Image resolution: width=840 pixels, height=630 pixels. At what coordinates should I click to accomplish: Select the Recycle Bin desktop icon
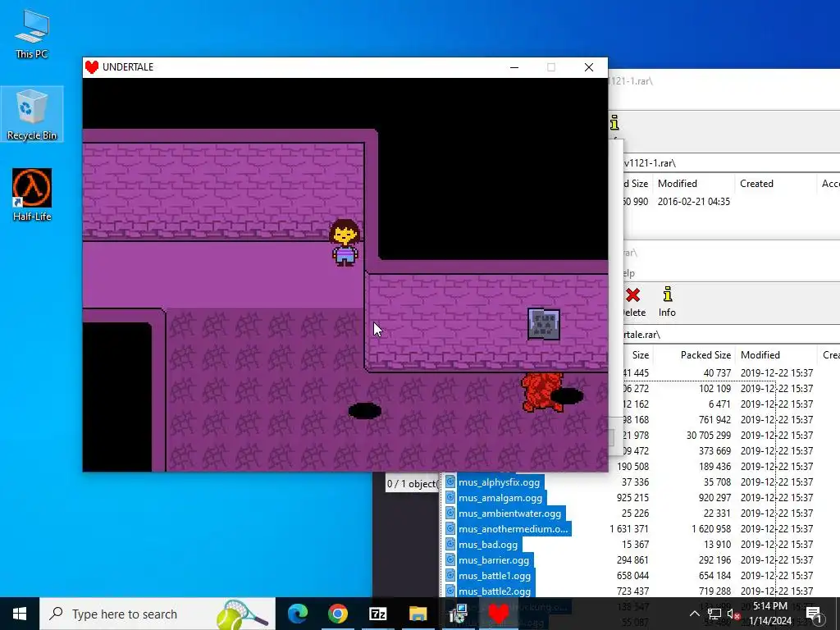32,114
